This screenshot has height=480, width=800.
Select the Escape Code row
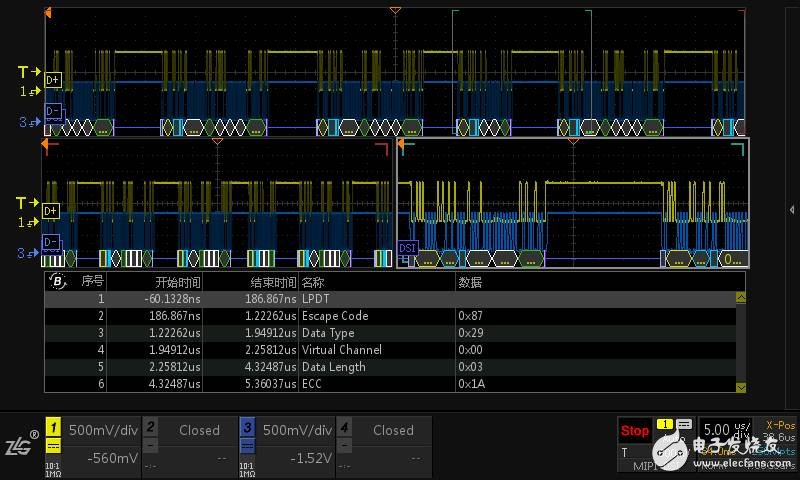pyautogui.click(x=390, y=316)
